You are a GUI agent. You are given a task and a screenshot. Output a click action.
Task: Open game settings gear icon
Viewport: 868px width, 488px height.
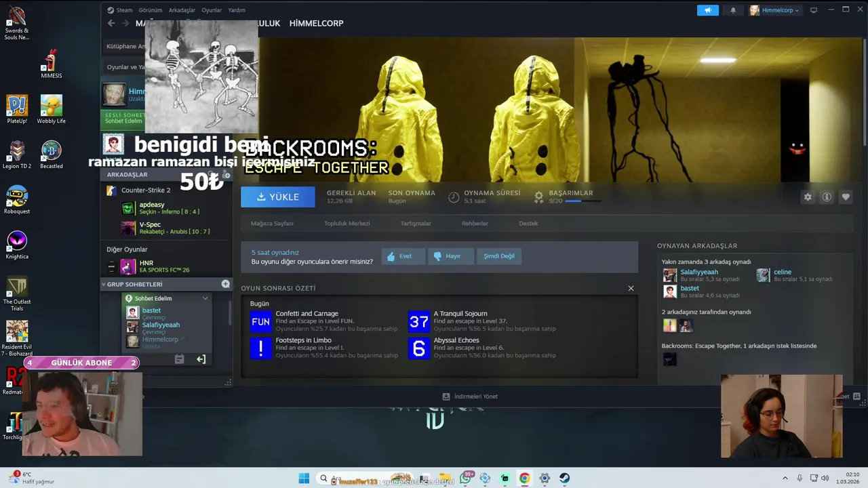808,197
